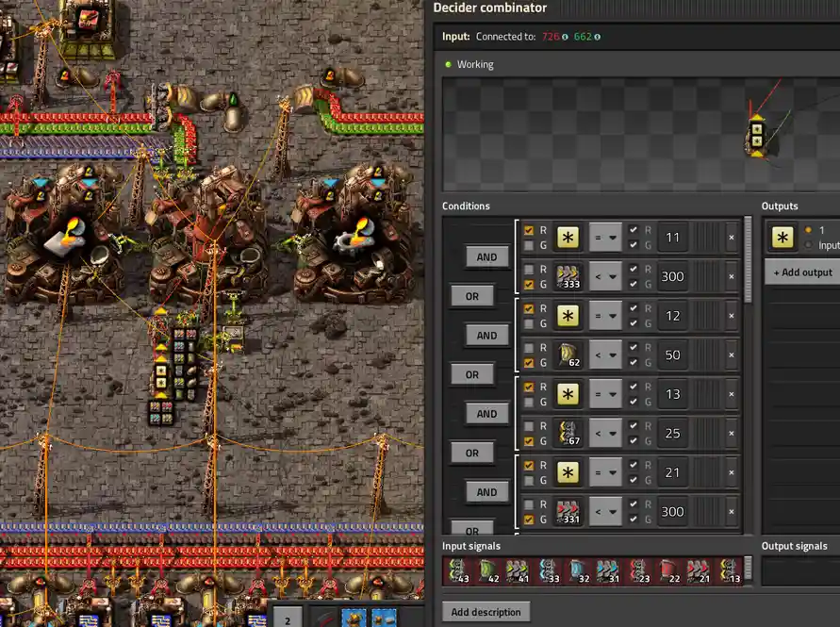The width and height of the screenshot is (840, 627).
Task: Select output constant '1' radio option
Action: pyautogui.click(x=808, y=230)
